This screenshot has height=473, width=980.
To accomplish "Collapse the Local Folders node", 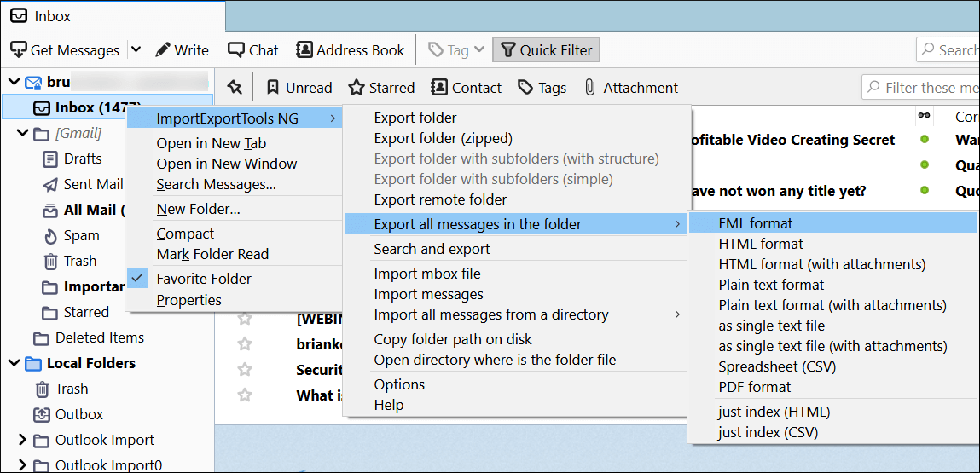I will [x=13, y=363].
